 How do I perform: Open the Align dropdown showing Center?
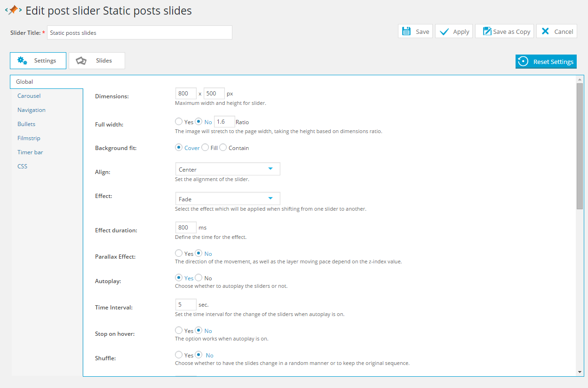coord(227,169)
